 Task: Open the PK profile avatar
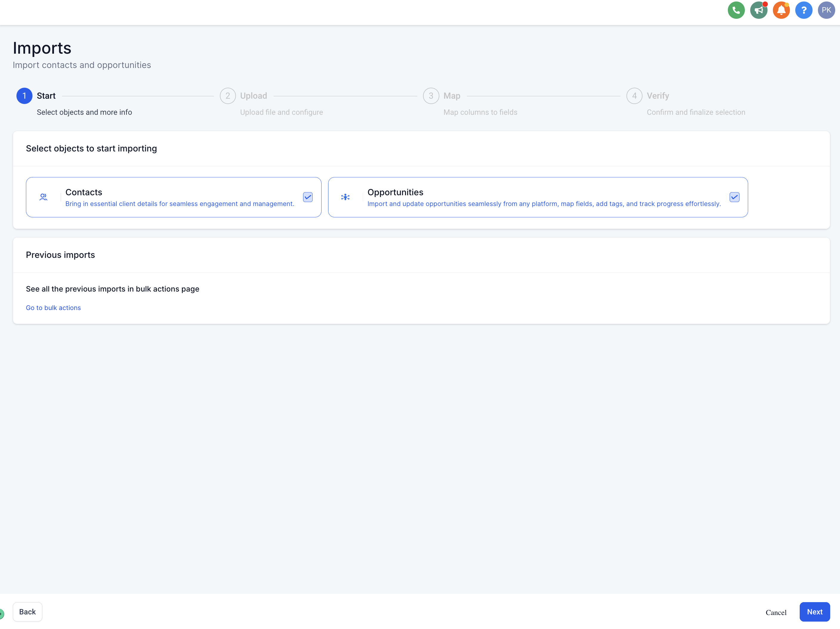click(826, 10)
